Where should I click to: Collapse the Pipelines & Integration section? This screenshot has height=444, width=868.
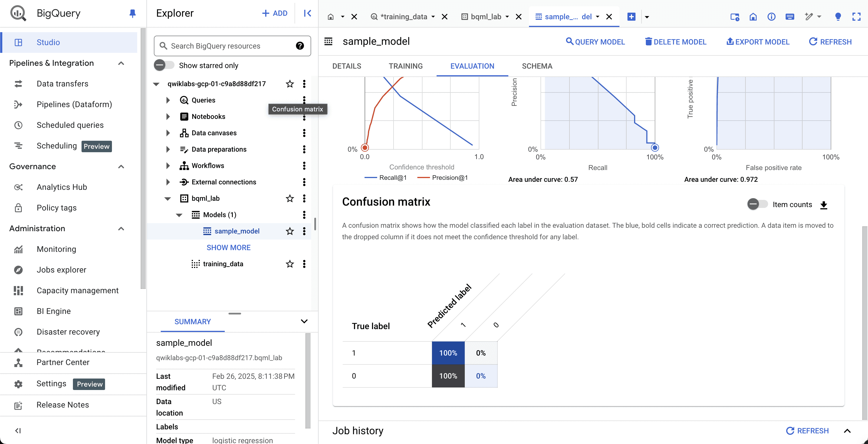click(121, 63)
